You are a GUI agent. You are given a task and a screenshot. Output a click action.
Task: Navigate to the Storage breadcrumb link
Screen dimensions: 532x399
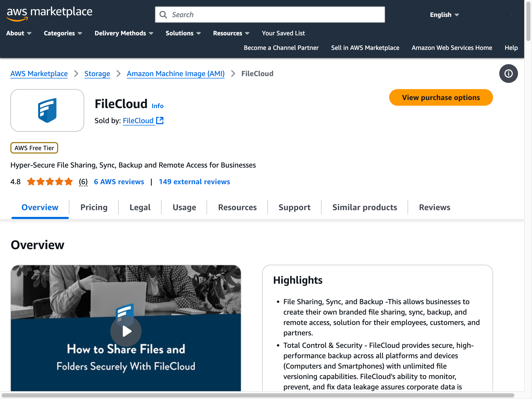pyautogui.click(x=97, y=74)
